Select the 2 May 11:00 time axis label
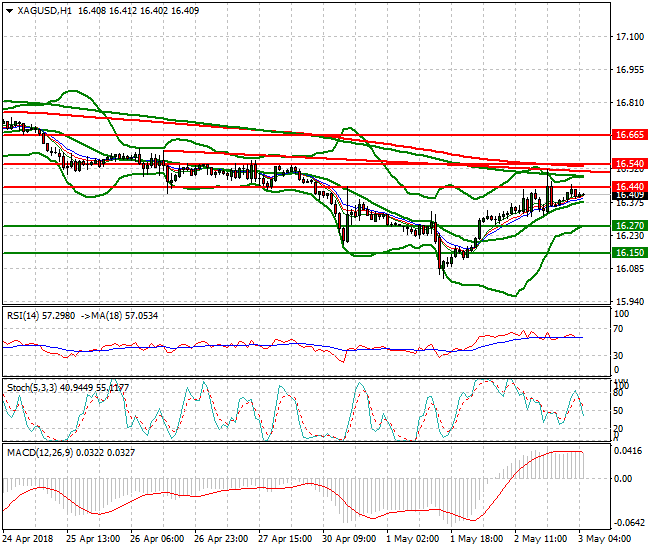This screenshot has width=650, height=550. tap(541, 539)
